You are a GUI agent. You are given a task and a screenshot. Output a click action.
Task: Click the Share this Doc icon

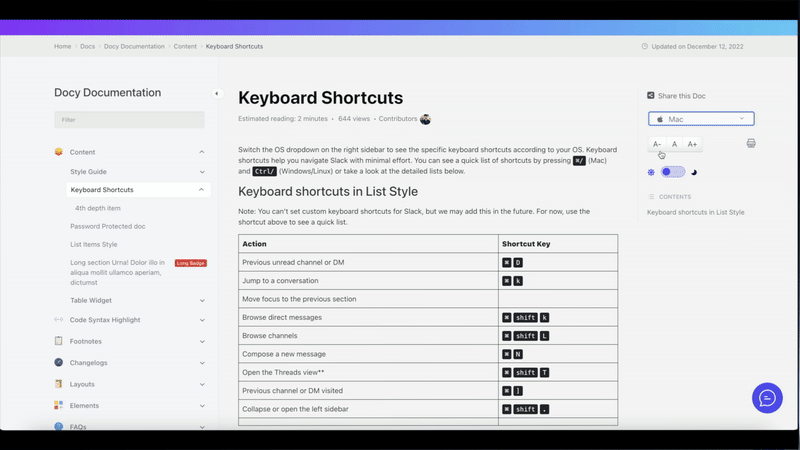(x=651, y=95)
